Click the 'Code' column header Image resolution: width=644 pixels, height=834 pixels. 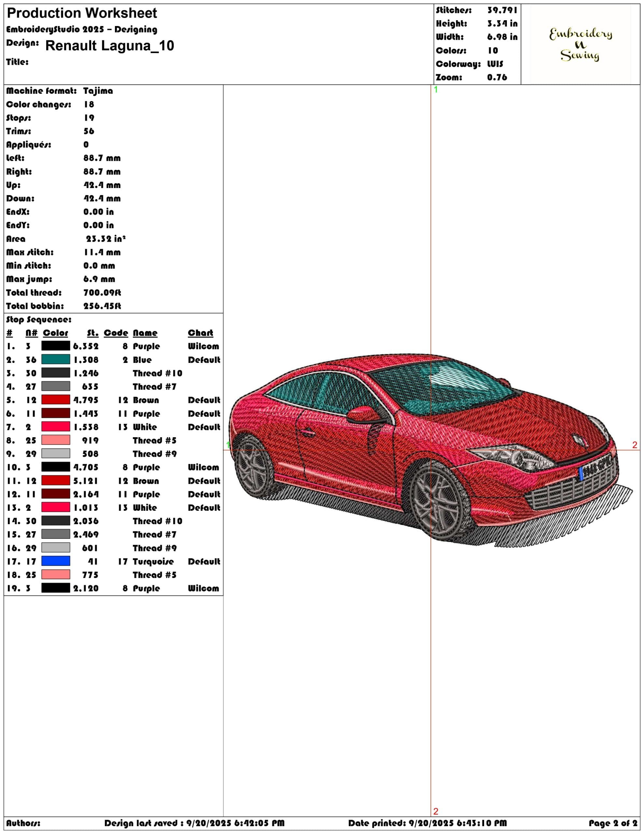coord(116,333)
